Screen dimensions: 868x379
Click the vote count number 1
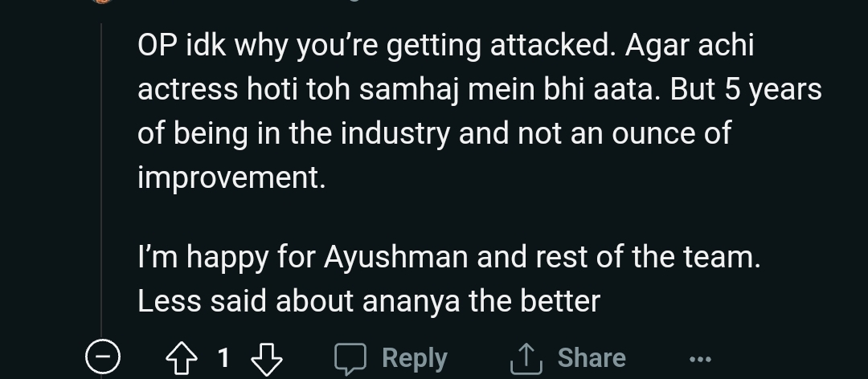click(x=224, y=357)
